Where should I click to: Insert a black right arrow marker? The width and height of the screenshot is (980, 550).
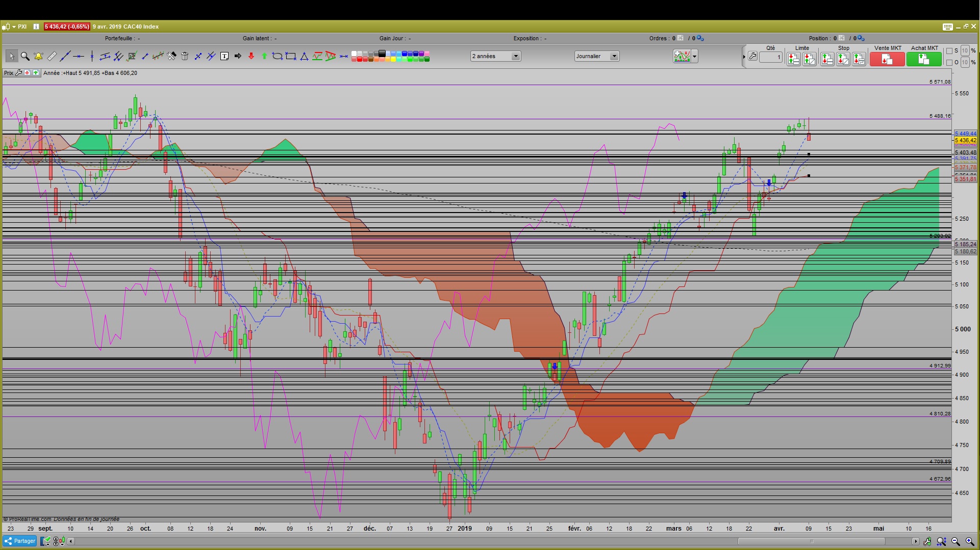(238, 56)
